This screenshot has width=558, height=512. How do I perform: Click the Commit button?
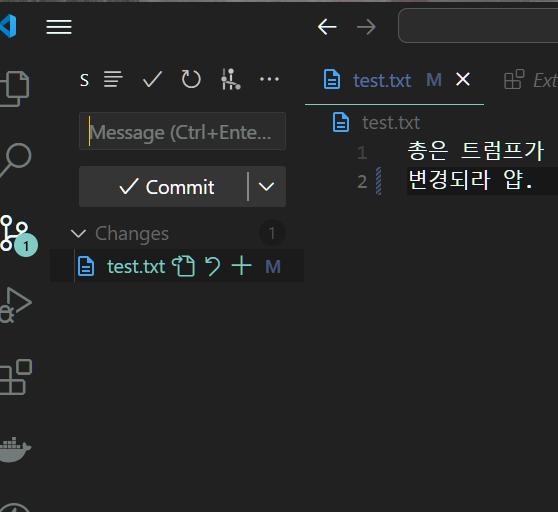coord(163,186)
